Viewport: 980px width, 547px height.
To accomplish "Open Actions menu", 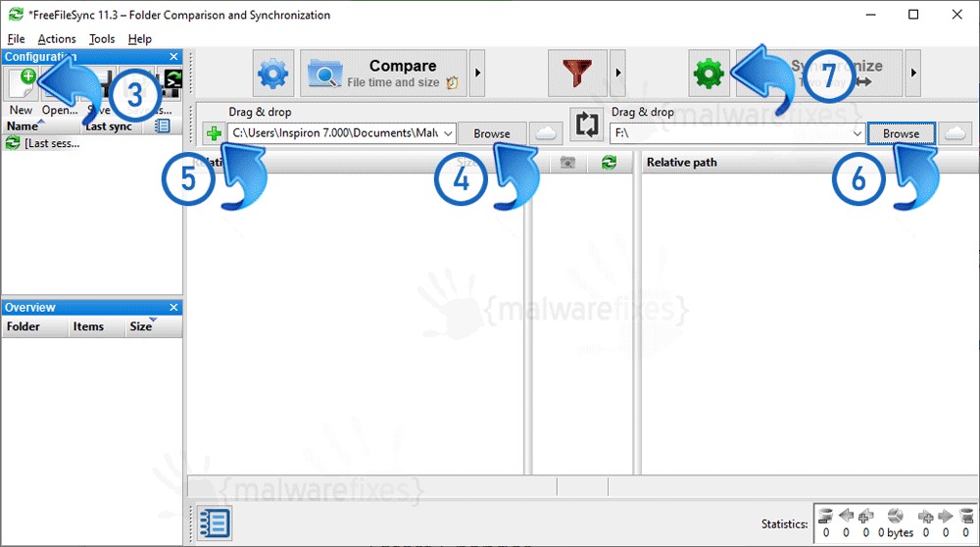I will 57,39.
